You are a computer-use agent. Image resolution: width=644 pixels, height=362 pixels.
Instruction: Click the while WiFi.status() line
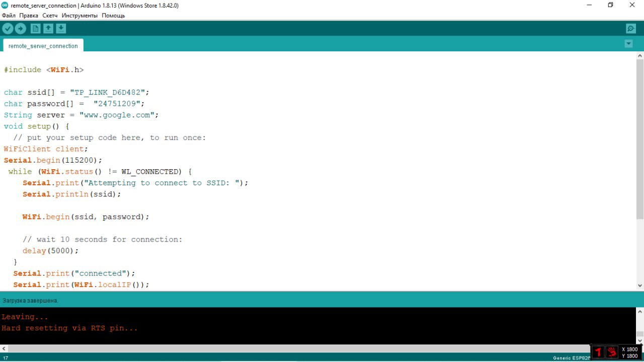(100, 172)
